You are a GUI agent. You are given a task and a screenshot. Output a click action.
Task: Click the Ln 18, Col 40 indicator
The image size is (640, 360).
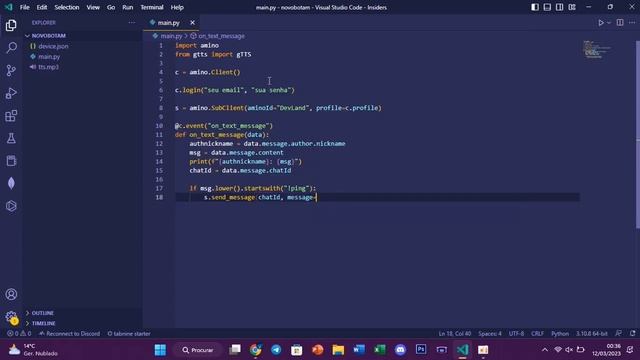(455, 334)
